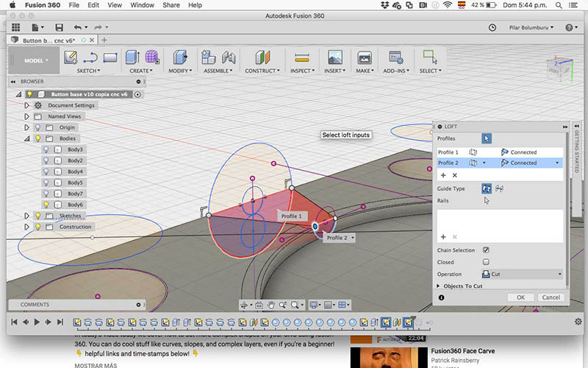588x368 pixels.
Task: Expand Objects To Cut section
Action: (x=438, y=286)
